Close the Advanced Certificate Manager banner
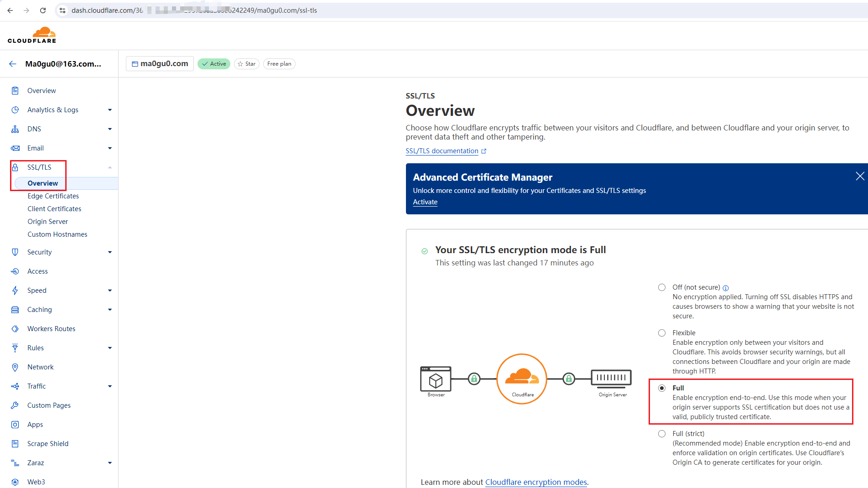Screen dimensions: 868x488 pyautogui.click(x=860, y=176)
